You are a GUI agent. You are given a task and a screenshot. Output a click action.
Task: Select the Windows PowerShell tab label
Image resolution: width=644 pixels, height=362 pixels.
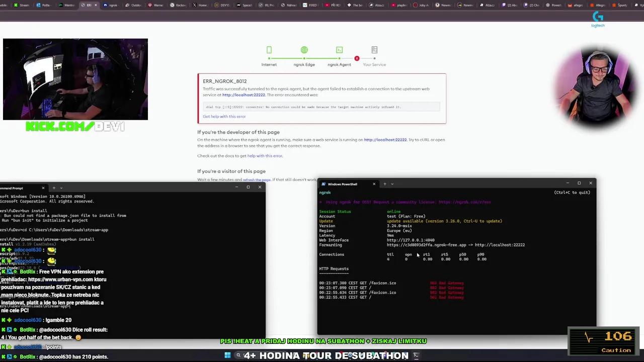(342, 184)
